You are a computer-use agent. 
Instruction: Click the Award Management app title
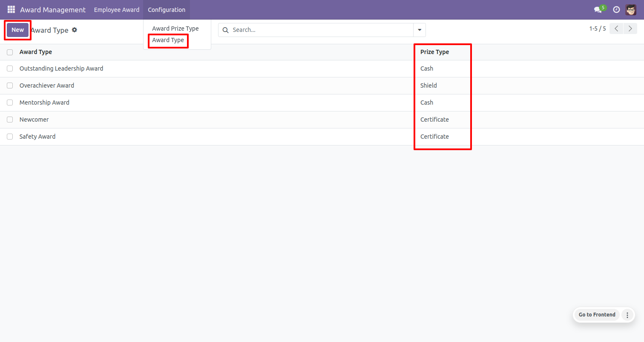(x=53, y=9)
